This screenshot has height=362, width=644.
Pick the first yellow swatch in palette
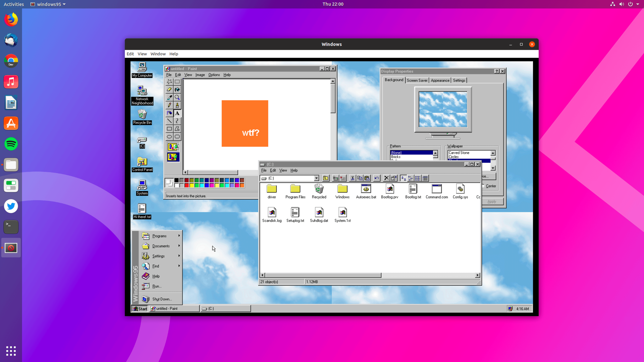(x=192, y=185)
